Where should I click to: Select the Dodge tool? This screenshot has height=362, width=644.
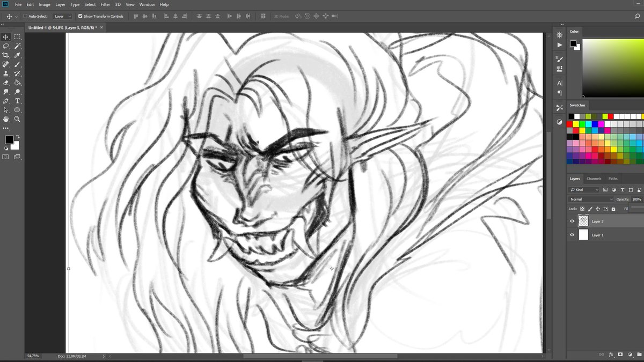coord(17,92)
